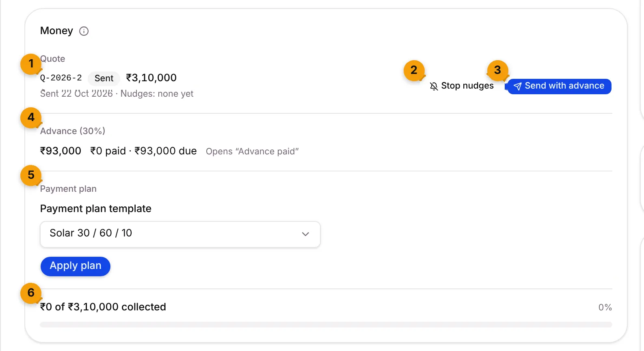
Task: Click the Quote section label
Action: 53,59
